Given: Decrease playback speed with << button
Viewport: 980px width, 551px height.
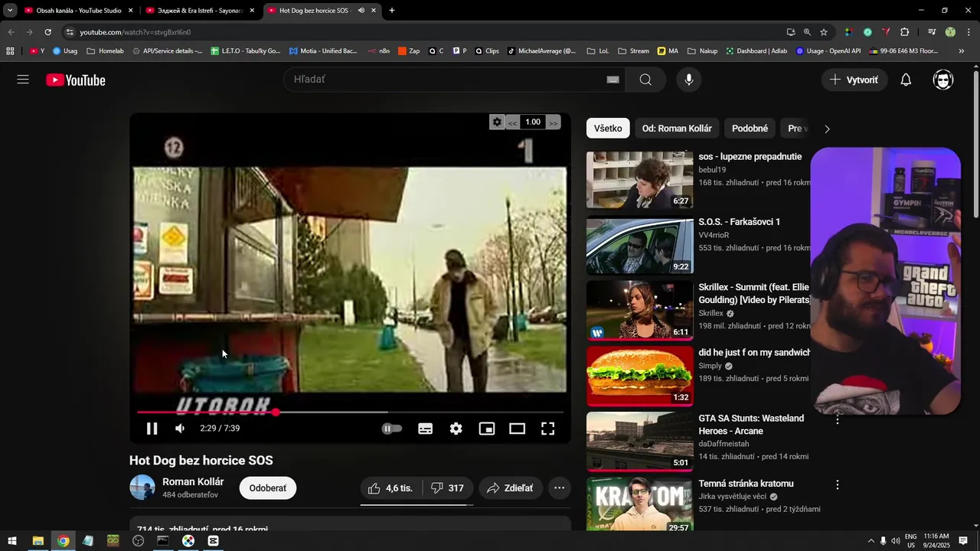Looking at the screenshot, I should coord(513,122).
